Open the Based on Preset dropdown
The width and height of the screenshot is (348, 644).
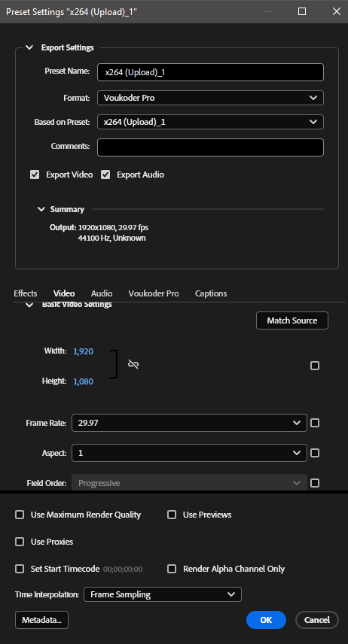click(210, 122)
